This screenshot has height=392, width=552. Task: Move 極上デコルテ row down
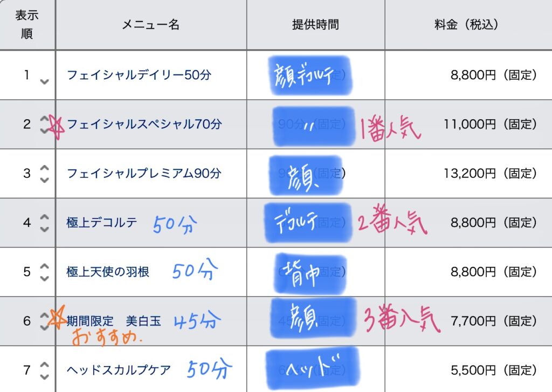click(x=44, y=229)
